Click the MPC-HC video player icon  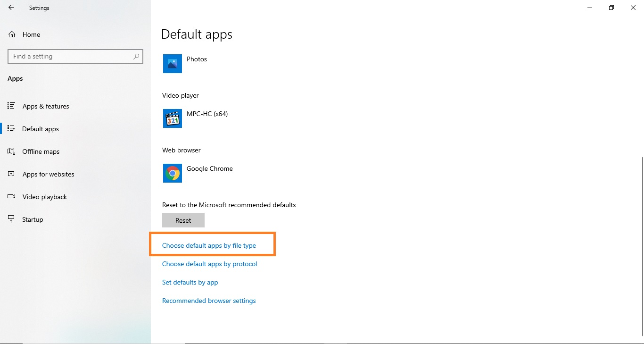click(172, 118)
